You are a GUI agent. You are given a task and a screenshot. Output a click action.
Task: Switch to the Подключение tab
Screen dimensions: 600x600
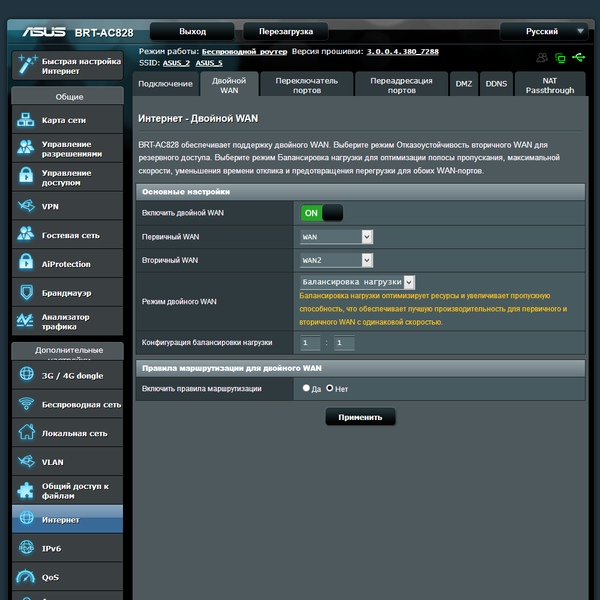point(165,83)
